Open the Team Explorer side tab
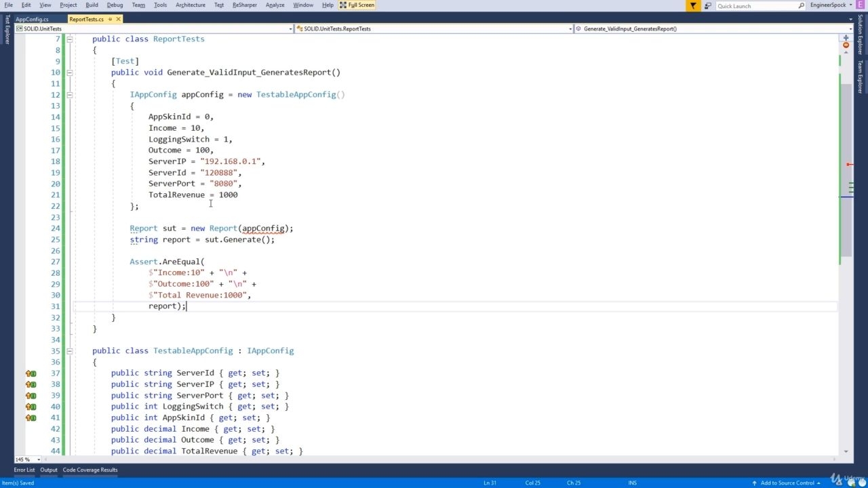The width and height of the screenshot is (868, 488). [861, 76]
